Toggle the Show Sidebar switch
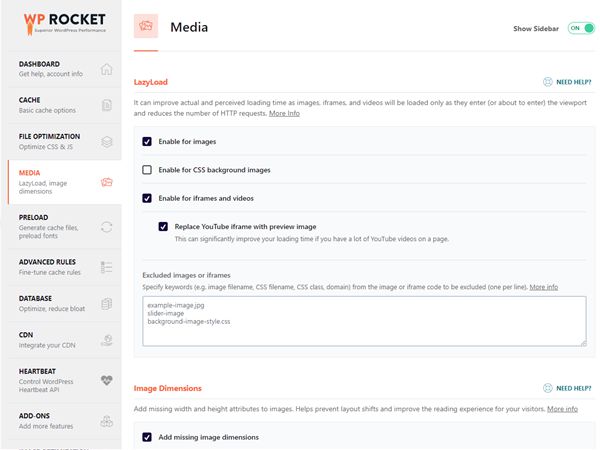 point(581,28)
